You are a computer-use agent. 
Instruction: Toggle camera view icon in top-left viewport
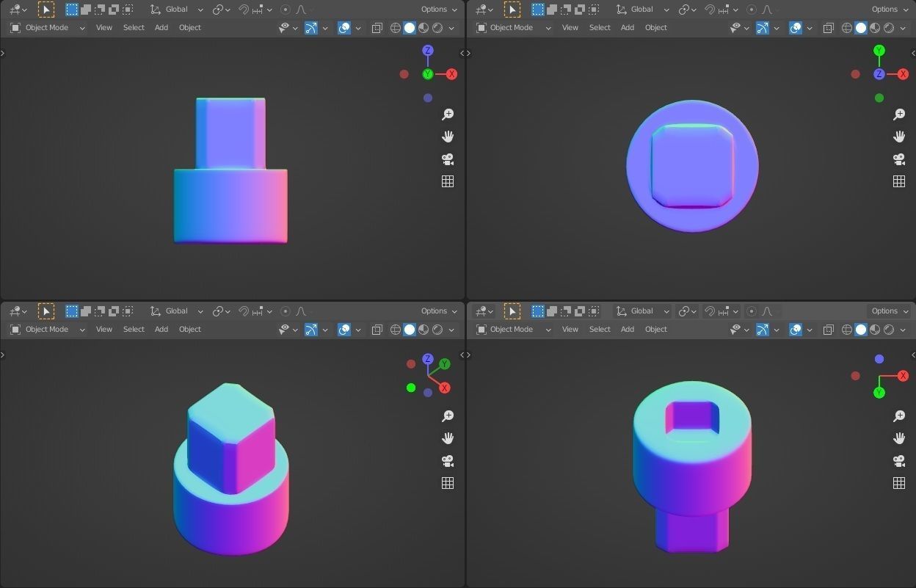point(448,159)
